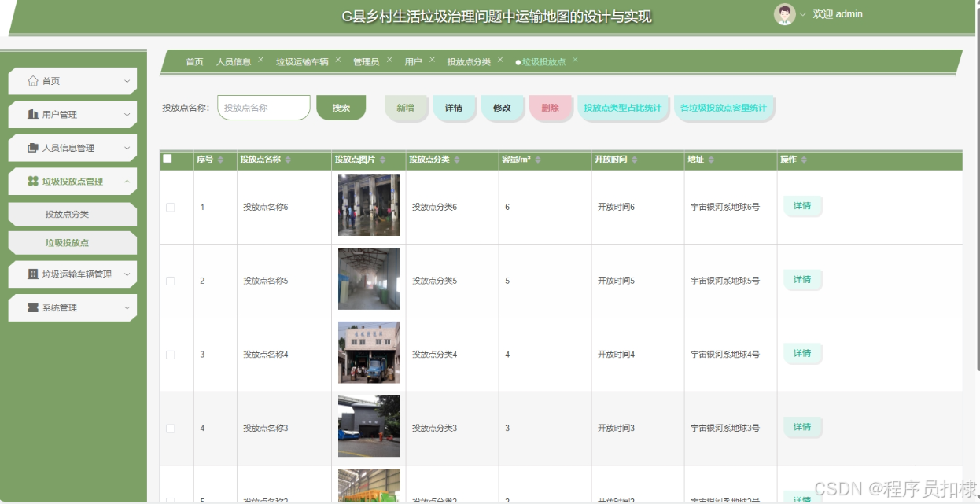Open the image thumbnail for 投放点名称3
Viewport: 980px width, 504px height.
(369, 426)
